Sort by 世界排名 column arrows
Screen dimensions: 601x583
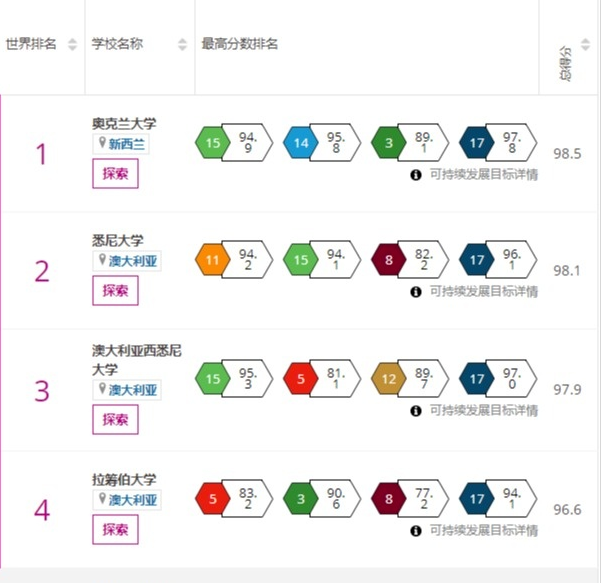click(72, 44)
